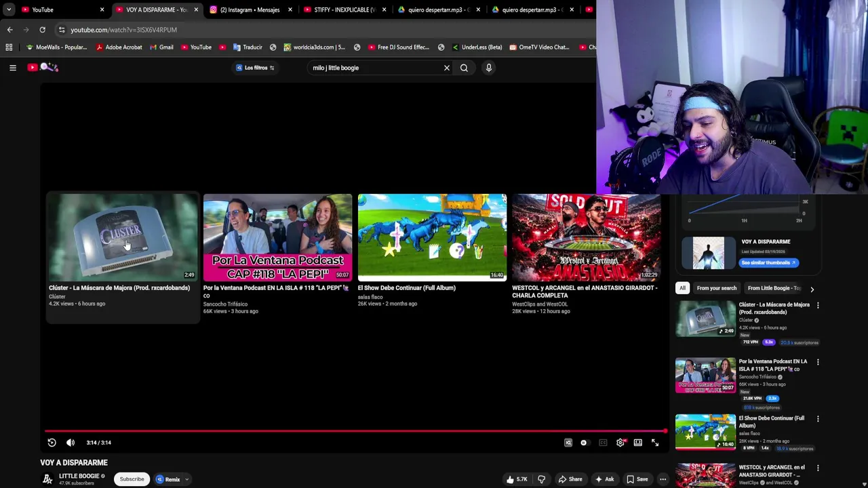The height and width of the screenshot is (488, 868).
Task: Like the video with 5.7K likes
Action: [x=516, y=479]
